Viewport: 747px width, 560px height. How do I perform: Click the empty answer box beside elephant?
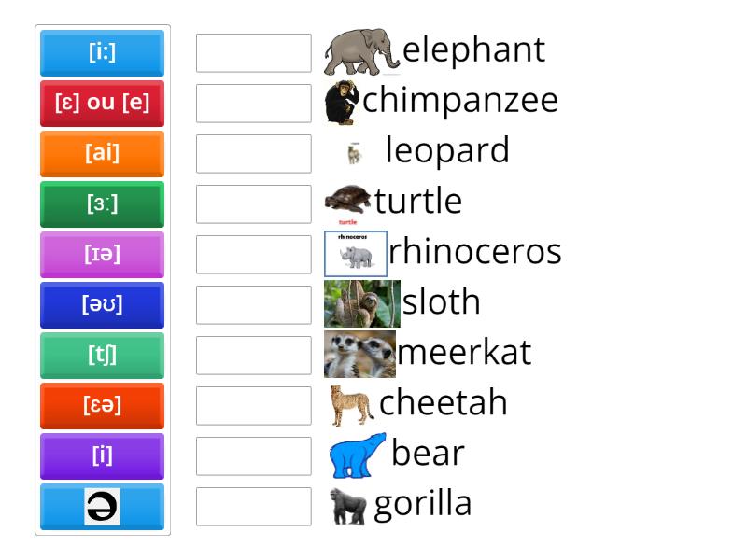[253, 52]
